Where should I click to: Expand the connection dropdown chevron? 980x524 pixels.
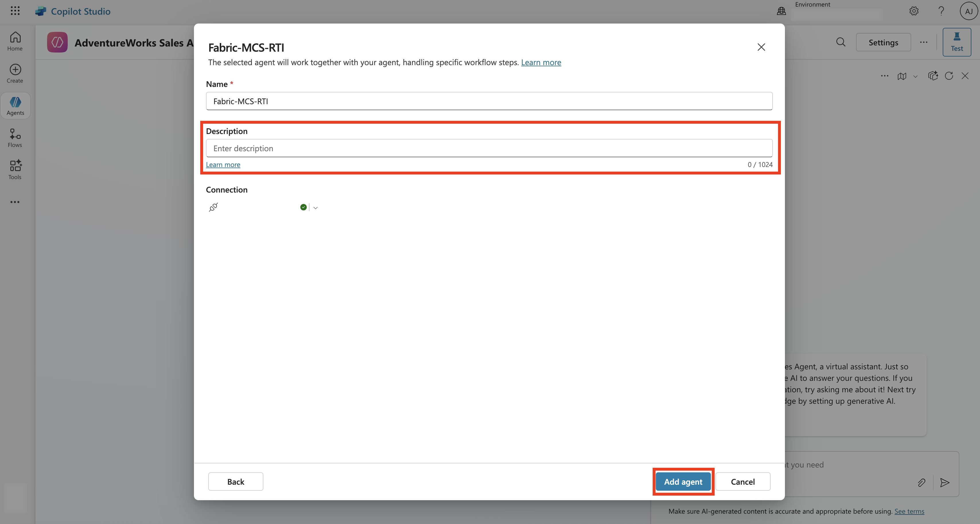[x=315, y=208]
